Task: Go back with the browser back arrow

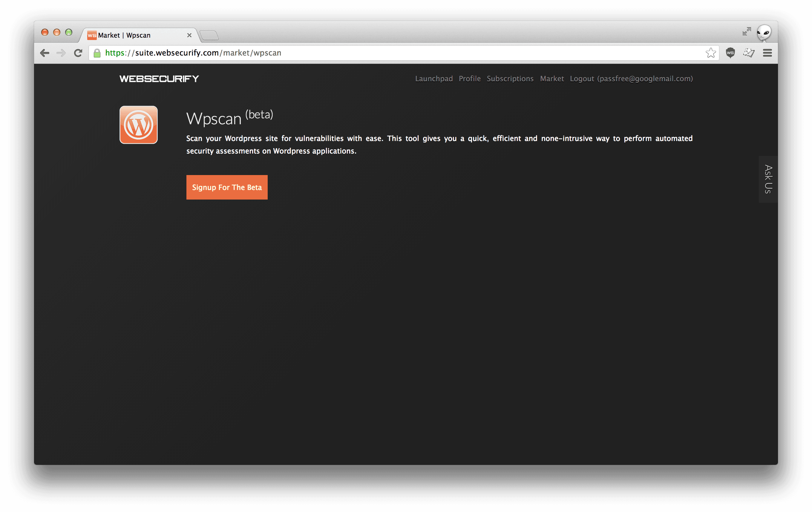Action: [x=45, y=53]
